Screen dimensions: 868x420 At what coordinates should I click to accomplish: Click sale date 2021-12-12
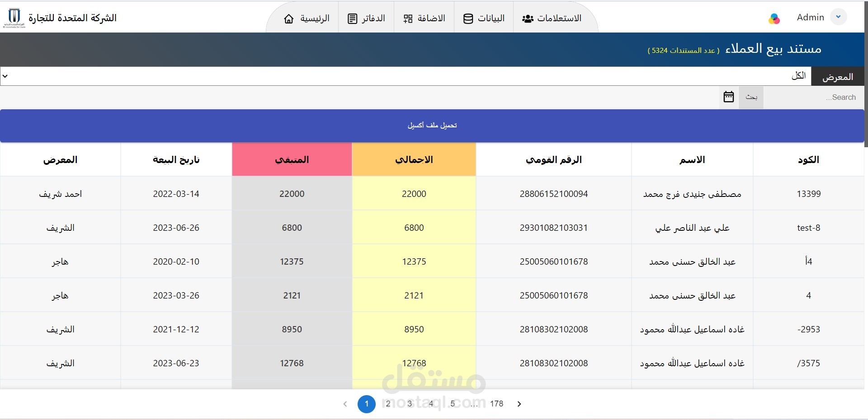(x=176, y=329)
